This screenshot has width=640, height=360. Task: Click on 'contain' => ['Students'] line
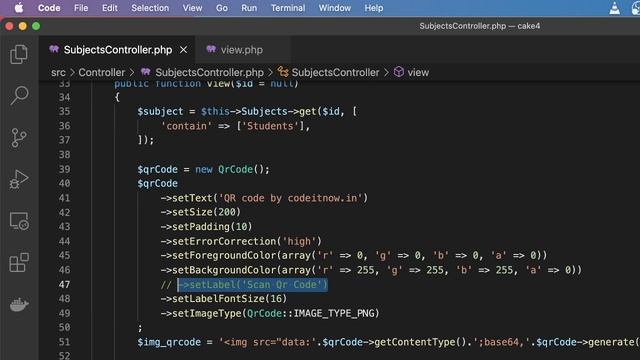[x=236, y=126]
